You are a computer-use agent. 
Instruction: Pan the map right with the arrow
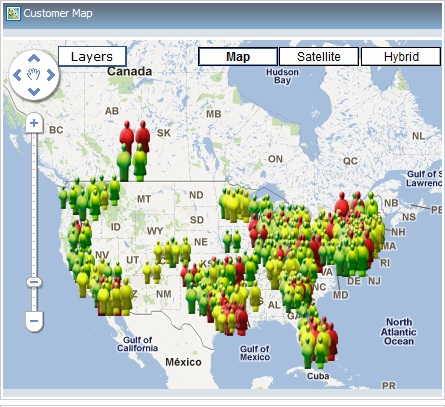point(51,75)
